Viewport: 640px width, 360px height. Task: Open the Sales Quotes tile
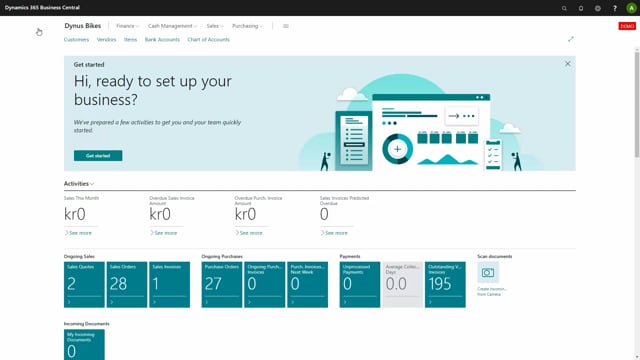(x=84, y=284)
